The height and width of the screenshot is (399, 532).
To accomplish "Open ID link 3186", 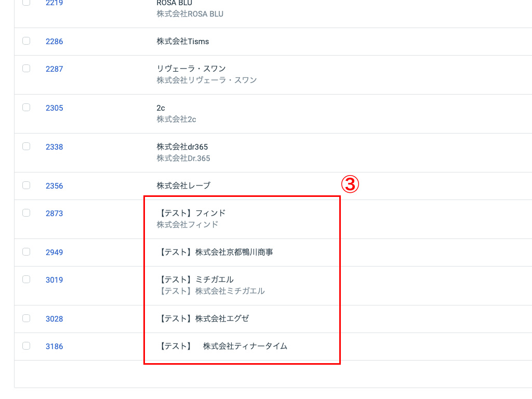I will (54, 347).
